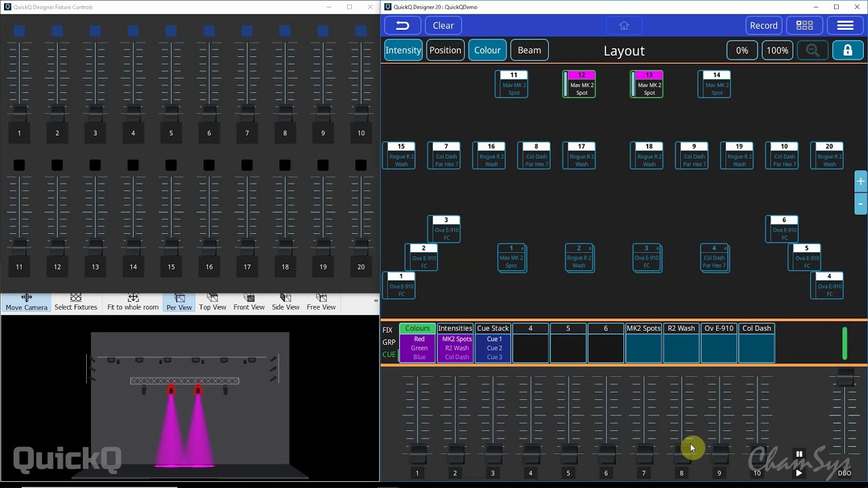Open the Cue Stack playback tile
This screenshot has height=488, width=868.
pos(493,343)
